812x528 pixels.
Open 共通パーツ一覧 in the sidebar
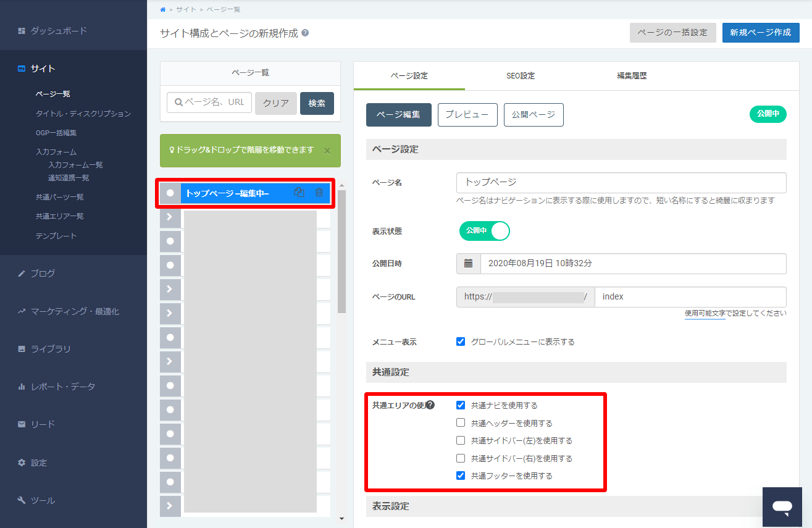[60, 197]
